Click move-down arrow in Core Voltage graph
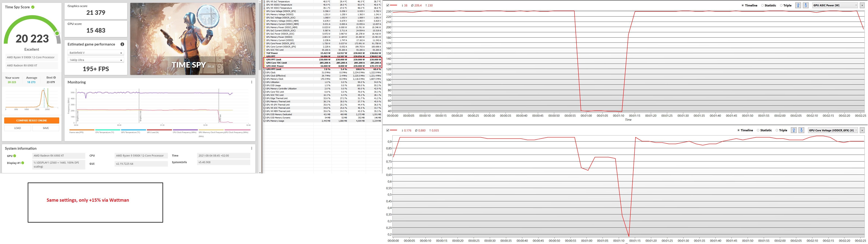 pos(801,130)
